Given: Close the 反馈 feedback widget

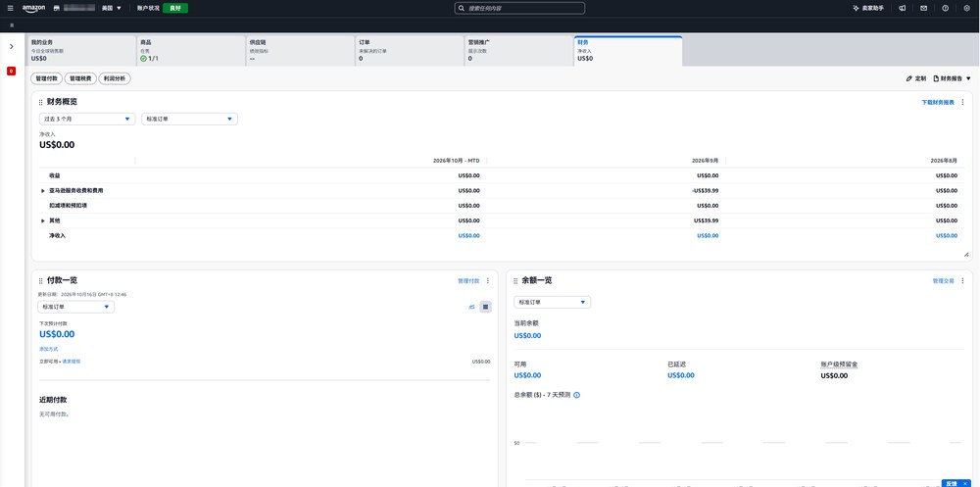Looking at the screenshot, I should coord(966,483).
